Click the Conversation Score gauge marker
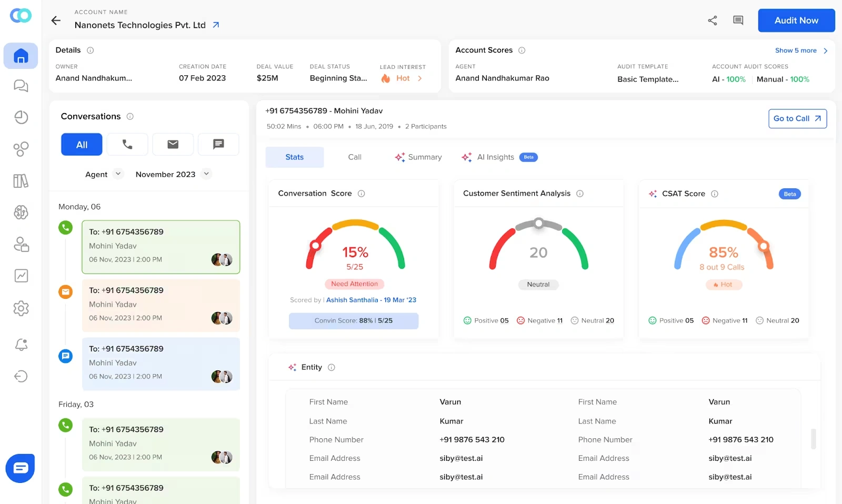Image resolution: width=842 pixels, height=504 pixels. [315, 245]
